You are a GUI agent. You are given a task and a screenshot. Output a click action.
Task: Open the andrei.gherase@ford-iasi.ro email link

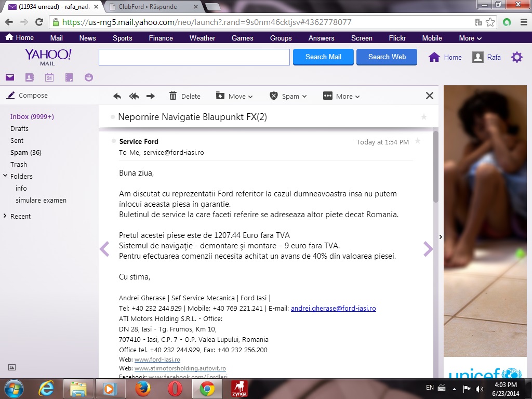click(x=333, y=308)
